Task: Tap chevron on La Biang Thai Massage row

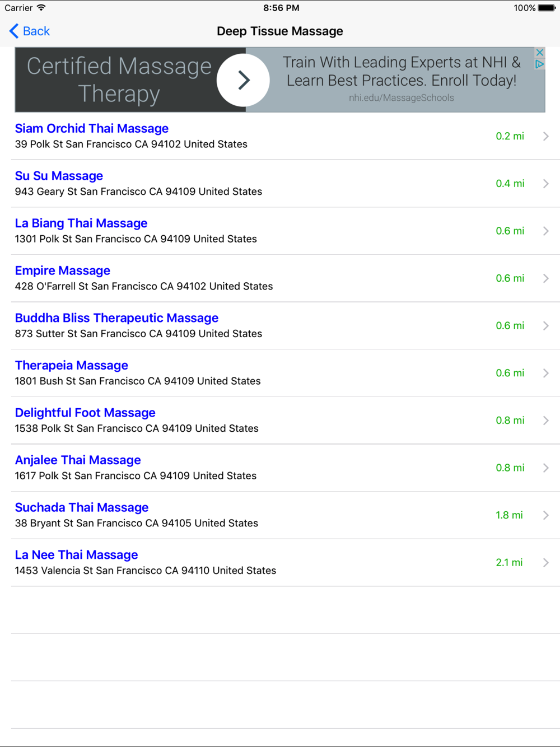Action: pyautogui.click(x=546, y=231)
